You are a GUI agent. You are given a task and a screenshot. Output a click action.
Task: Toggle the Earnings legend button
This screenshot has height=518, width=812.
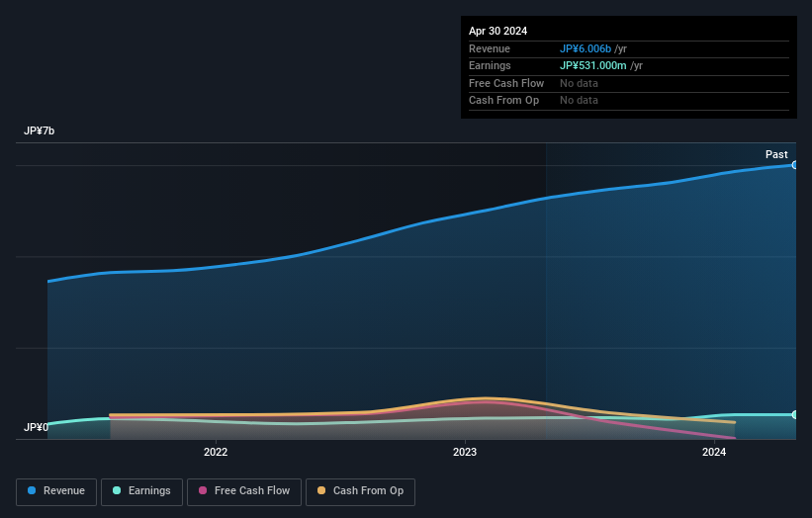[141, 491]
